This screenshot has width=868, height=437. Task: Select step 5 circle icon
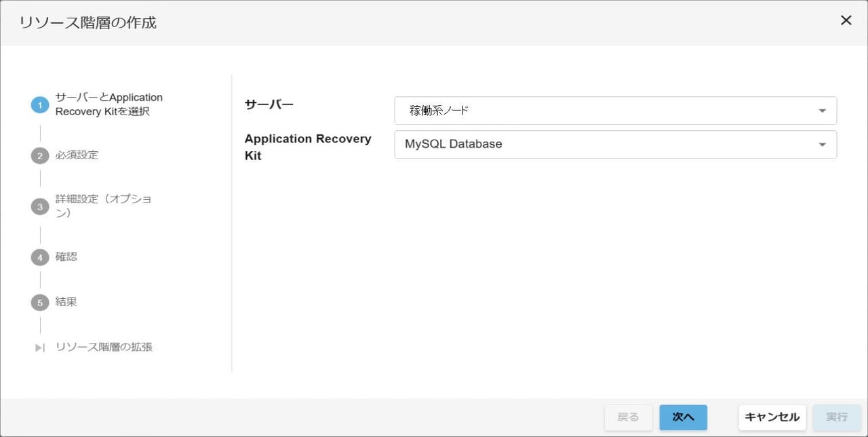click(x=40, y=302)
